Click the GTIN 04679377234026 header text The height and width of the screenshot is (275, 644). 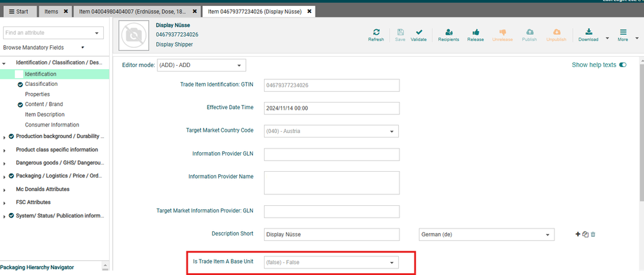point(177,34)
